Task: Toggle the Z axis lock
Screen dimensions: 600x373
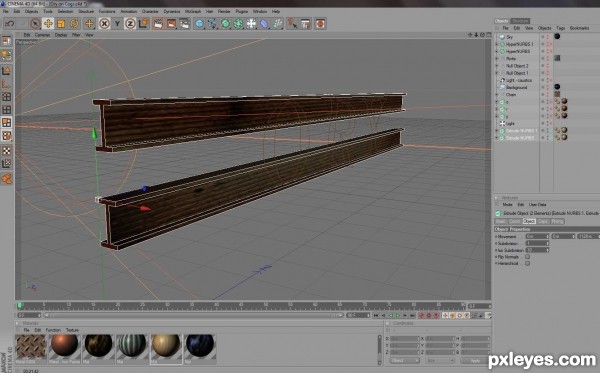Action: (x=130, y=24)
